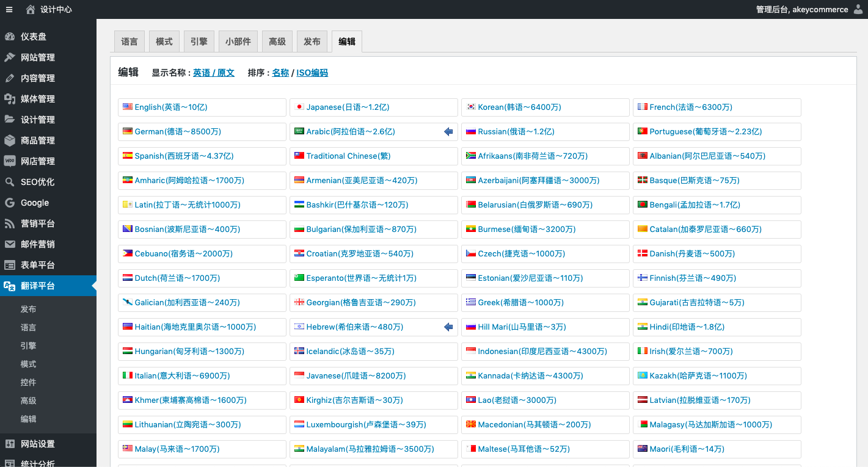
Task: Open the 引擎 tab
Action: pyautogui.click(x=199, y=42)
